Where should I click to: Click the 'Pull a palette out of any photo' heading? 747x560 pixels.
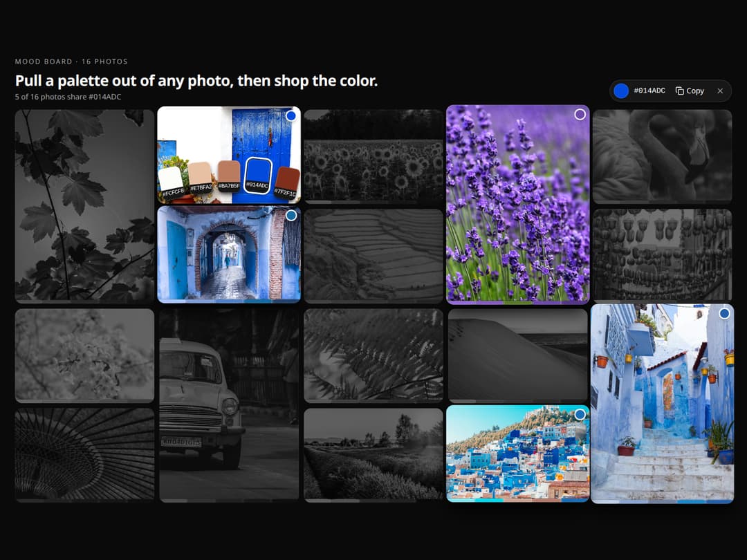pyautogui.click(x=196, y=81)
